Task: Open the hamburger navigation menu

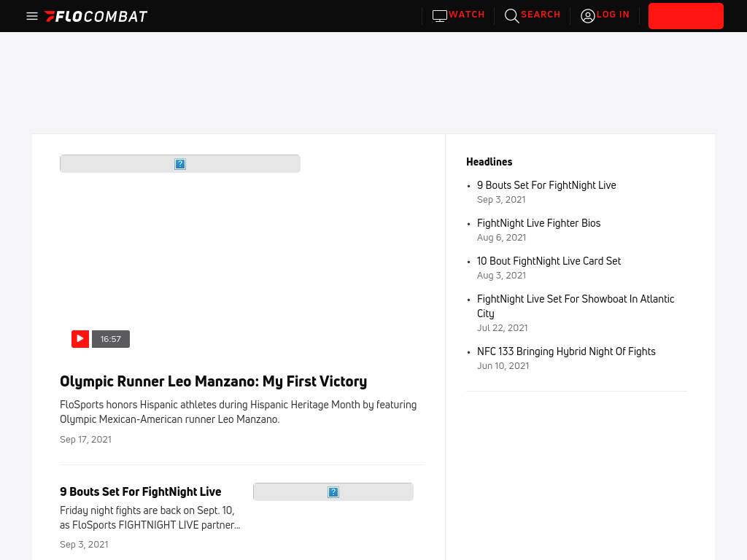Action: click(x=32, y=16)
